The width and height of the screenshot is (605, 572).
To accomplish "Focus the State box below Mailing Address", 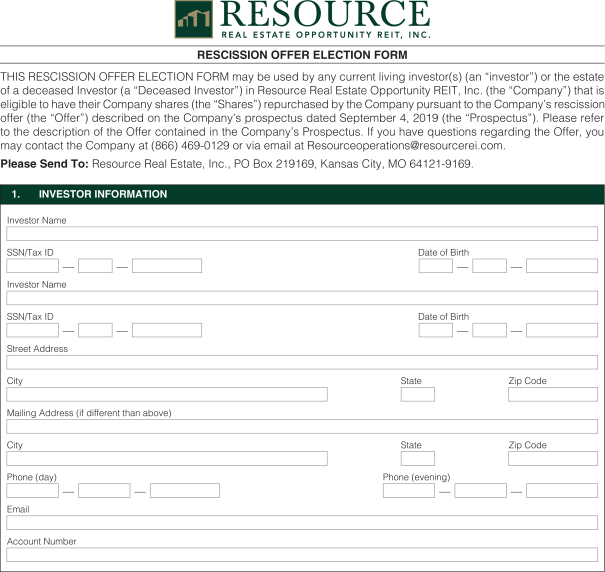I will tap(417, 458).
